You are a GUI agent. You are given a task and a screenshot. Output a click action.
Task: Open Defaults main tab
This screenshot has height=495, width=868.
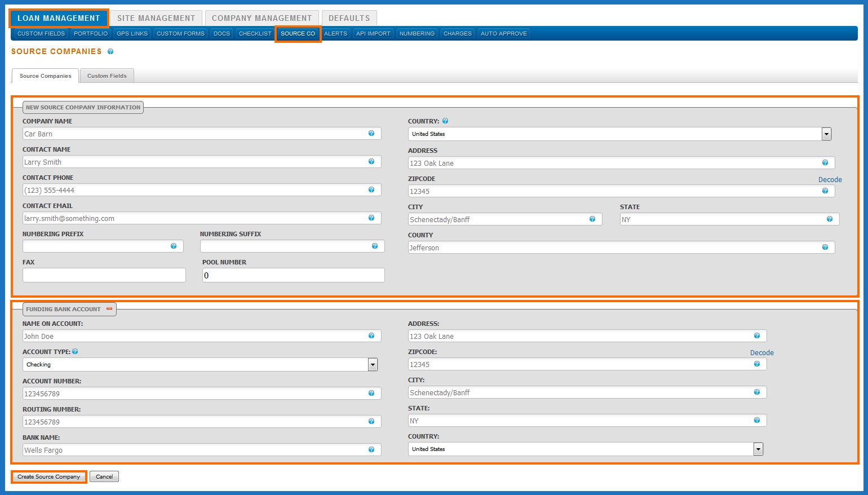pyautogui.click(x=349, y=18)
